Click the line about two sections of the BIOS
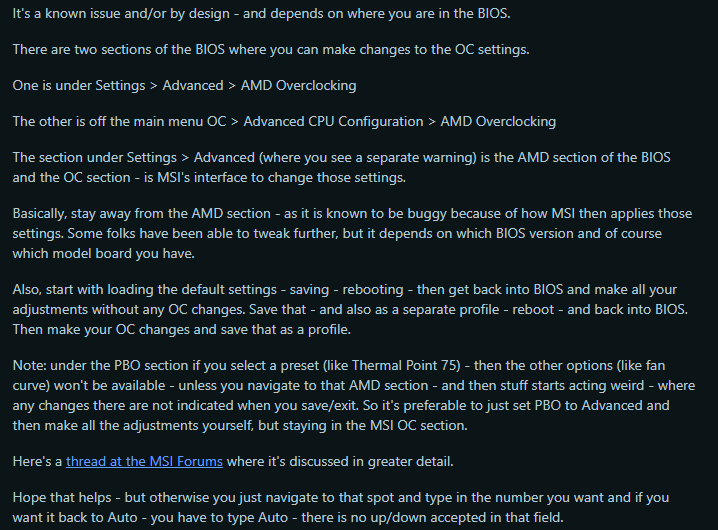The height and width of the screenshot is (530, 718). pos(271,49)
